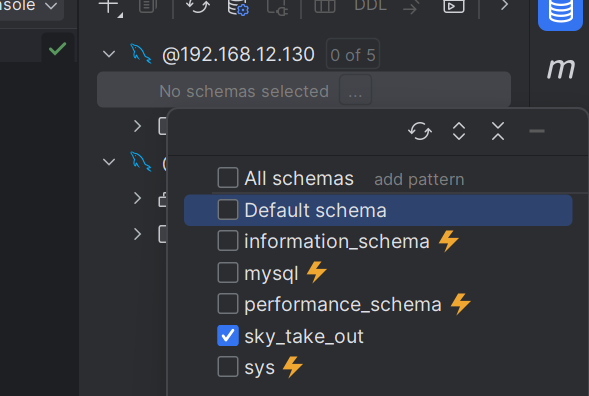The image size is (589, 396).
Task: Select the 'All schemas' label
Action: (299, 178)
